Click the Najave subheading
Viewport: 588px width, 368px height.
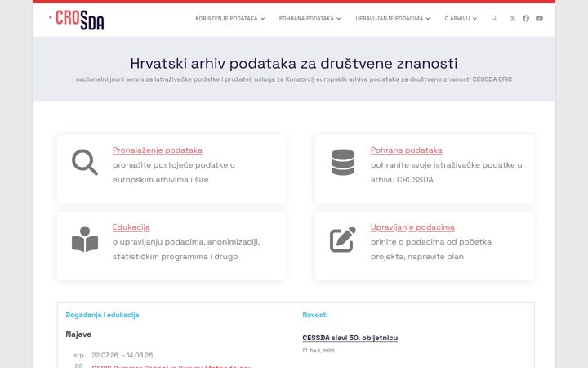(78, 334)
